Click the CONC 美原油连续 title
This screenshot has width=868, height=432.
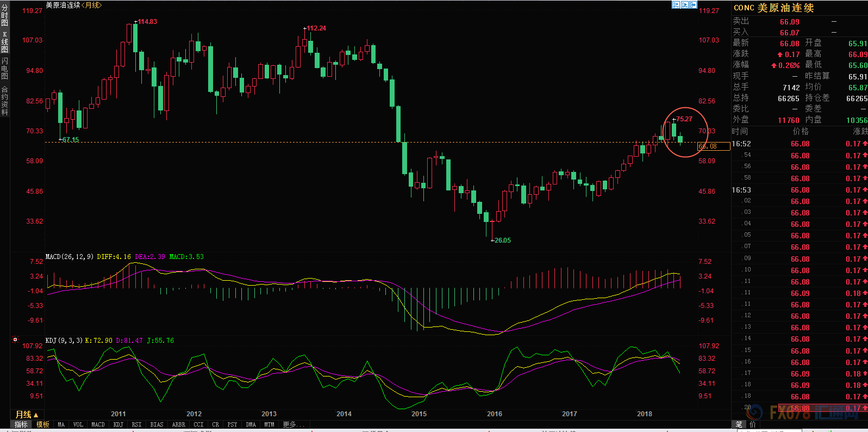(x=774, y=8)
